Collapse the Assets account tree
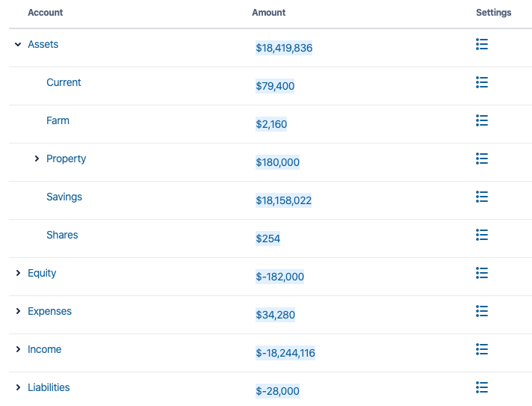Viewport: 532px width, 406px height. pyautogui.click(x=18, y=45)
